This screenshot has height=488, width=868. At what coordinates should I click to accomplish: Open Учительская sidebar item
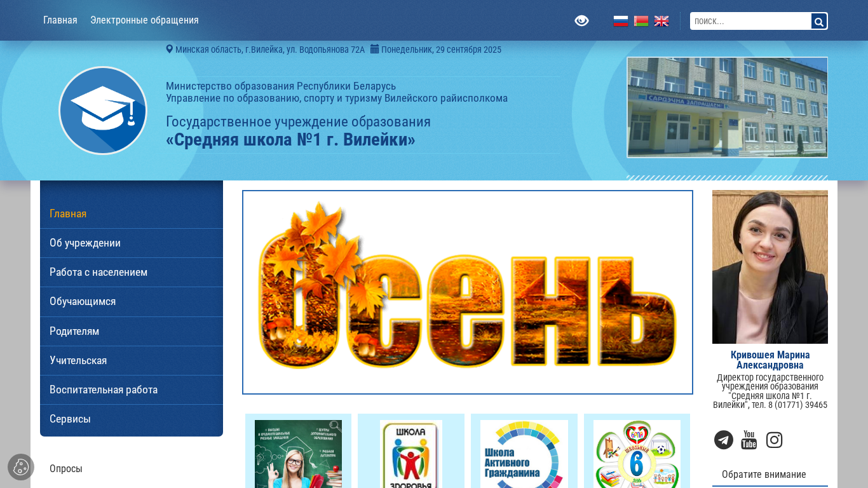tap(132, 360)
